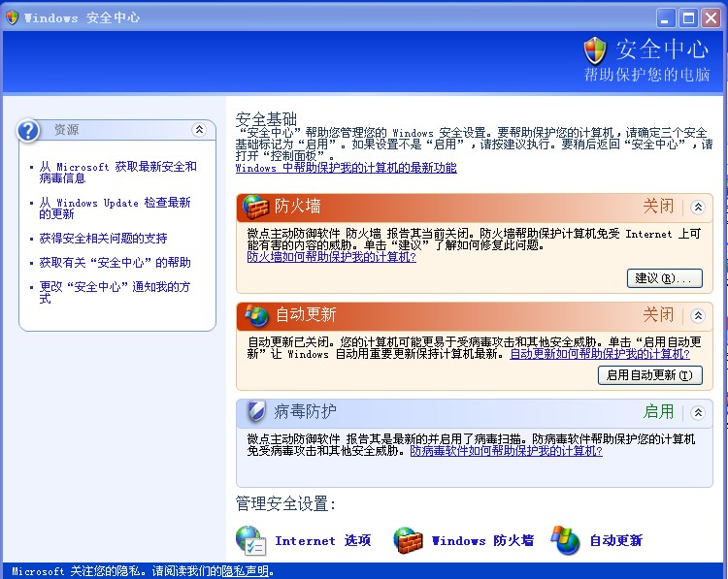Minimize the Windows 安全中心 window
This screenshot has width=728, height=579.
[666, 18]
